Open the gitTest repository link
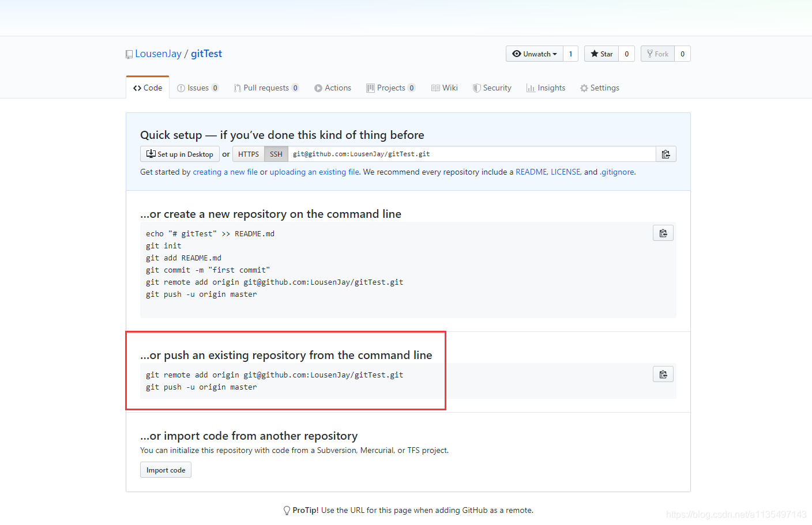 point(206,54)
